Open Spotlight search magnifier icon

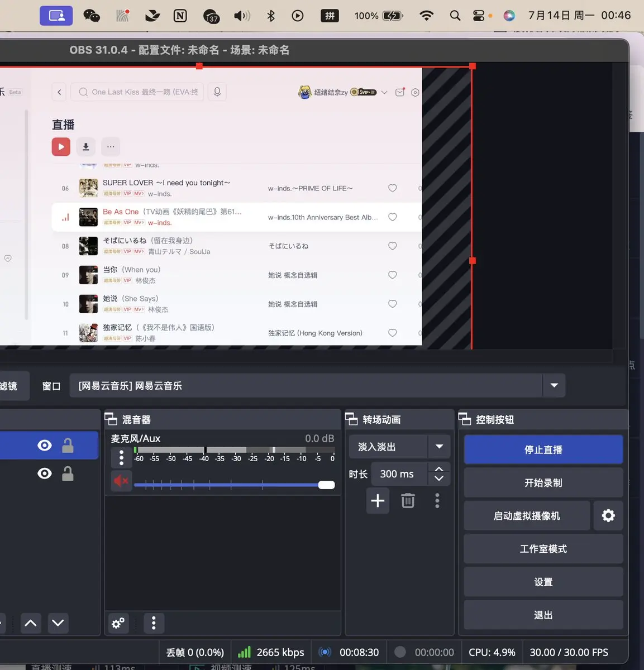tap(455, 16)
